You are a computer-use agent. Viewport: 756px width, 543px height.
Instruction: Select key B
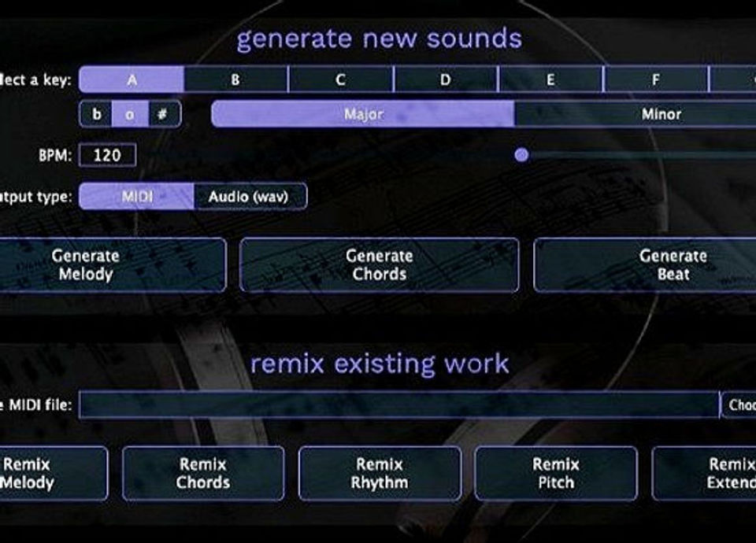pos(235,79)
